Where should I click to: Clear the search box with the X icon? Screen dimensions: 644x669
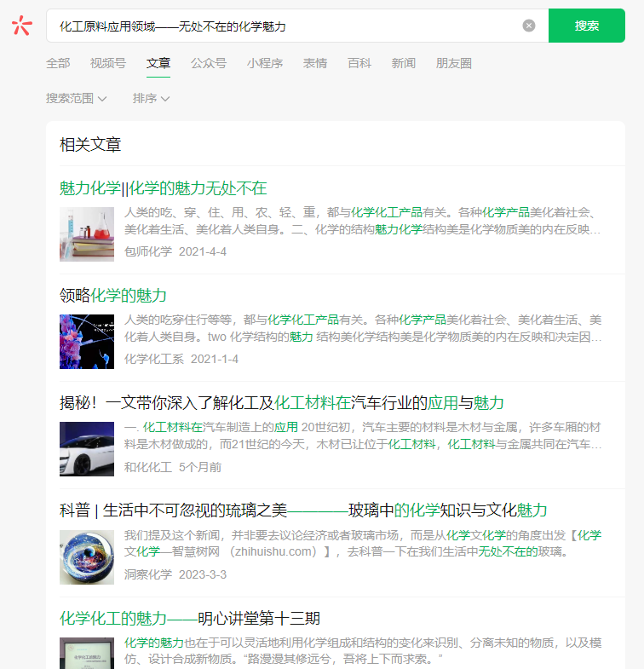click(x=528, y=26)
